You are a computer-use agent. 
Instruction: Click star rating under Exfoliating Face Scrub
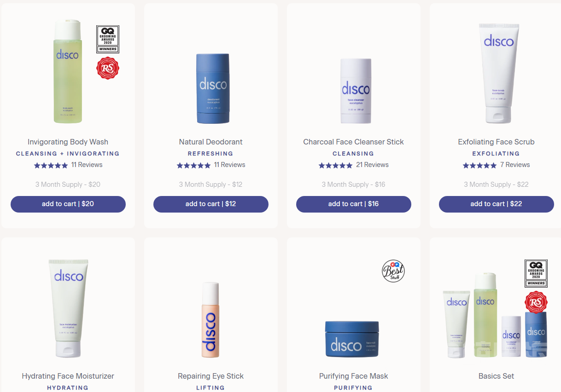[479, 165]
